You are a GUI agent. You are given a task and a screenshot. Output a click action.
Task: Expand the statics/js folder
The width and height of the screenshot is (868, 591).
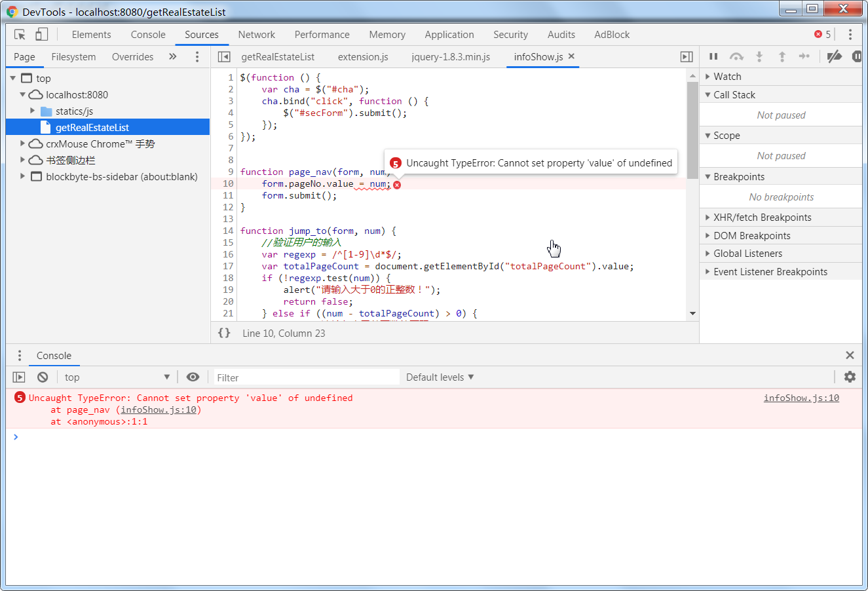[x=32, y=111]
